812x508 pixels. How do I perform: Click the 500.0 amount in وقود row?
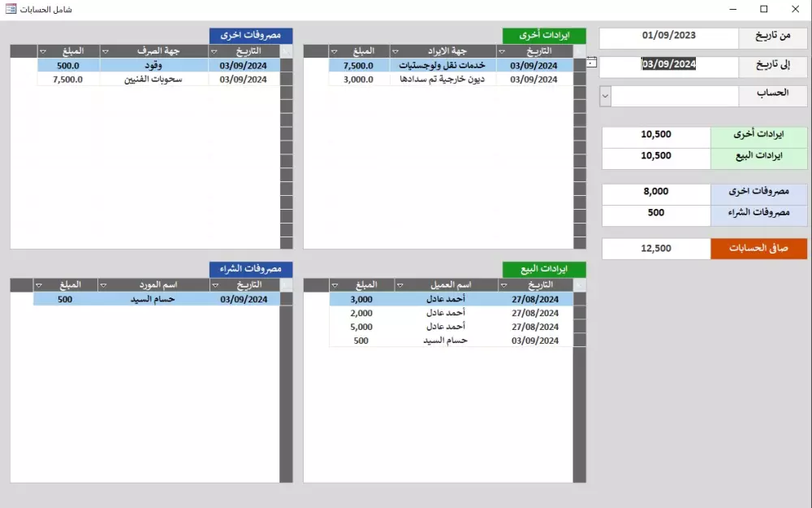tap(68, 65)
